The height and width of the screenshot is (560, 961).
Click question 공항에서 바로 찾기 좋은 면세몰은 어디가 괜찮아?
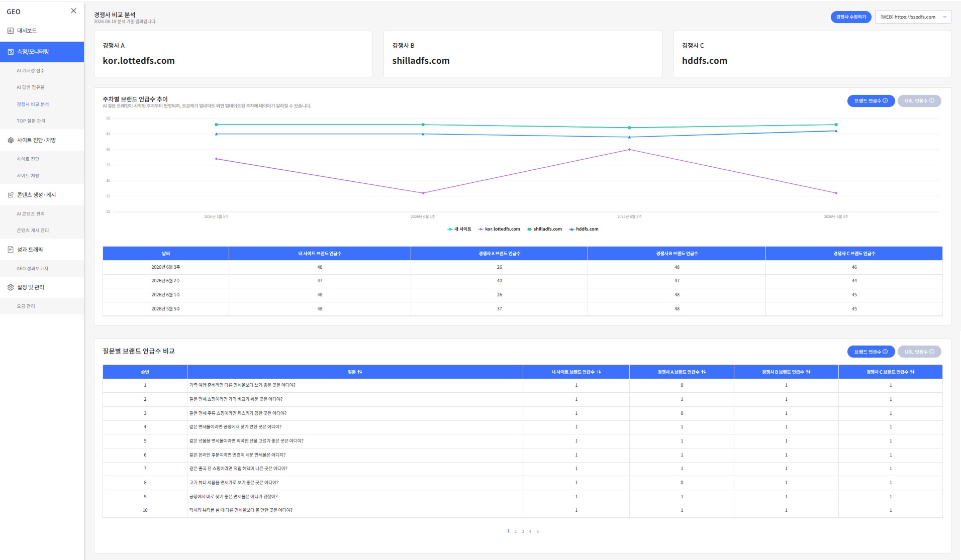pyautogui.click(x=233, y=497)
